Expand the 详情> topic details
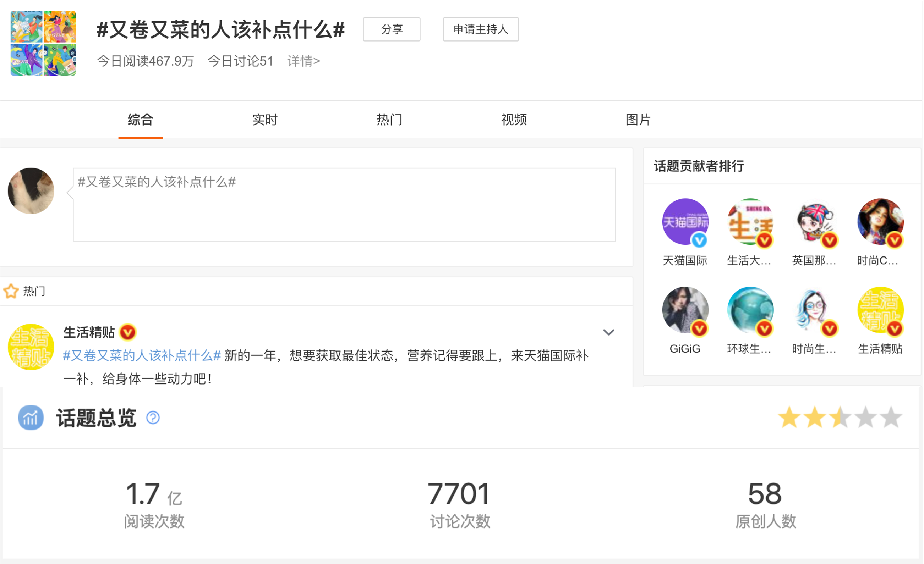The image size is (924, 564). (304, 60)
